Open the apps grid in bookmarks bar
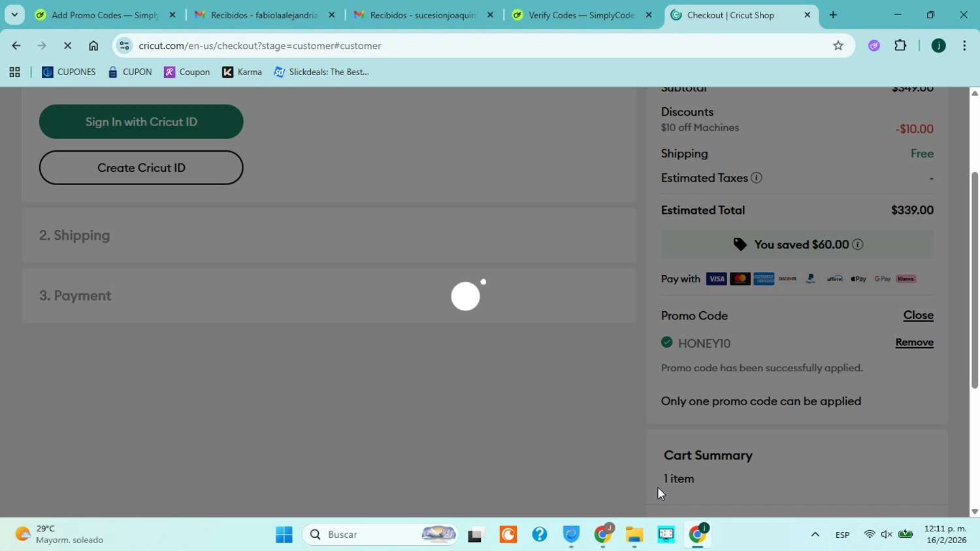Screen dimensions: 980x551 (14, 73)
